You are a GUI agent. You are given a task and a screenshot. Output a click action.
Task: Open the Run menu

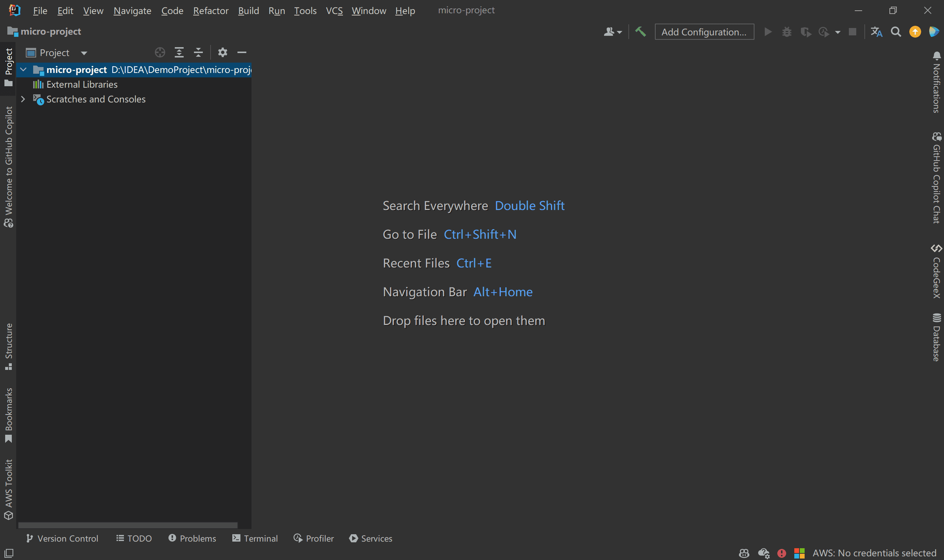coord(277,11)
